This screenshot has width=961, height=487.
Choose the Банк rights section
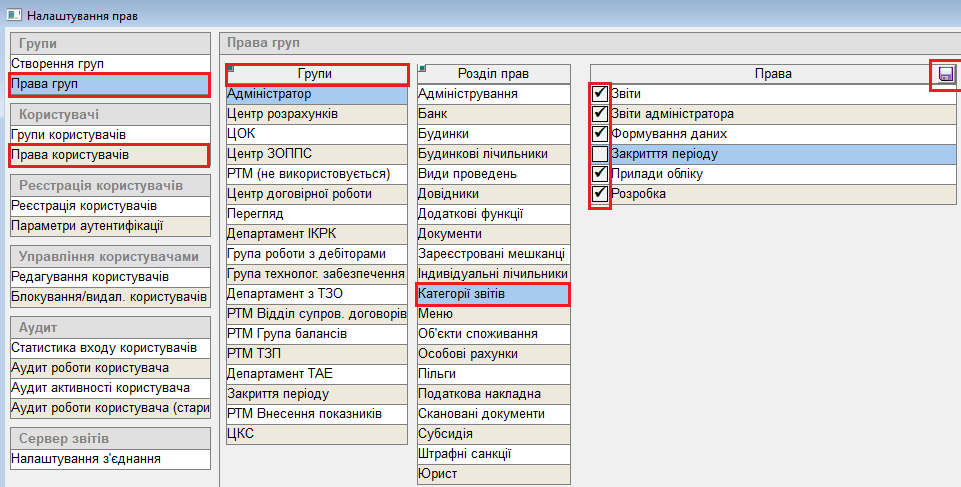pyautogui.click(x=493, y=114)
